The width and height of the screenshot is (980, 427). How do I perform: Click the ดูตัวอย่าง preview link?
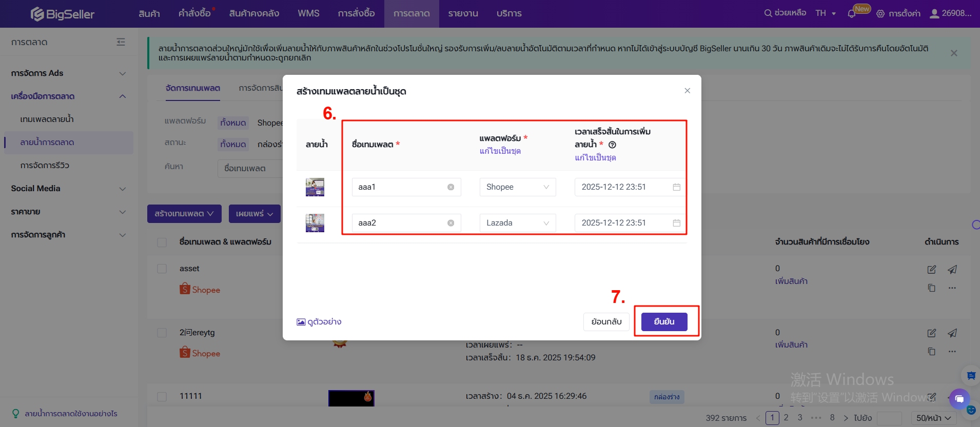tap(319, 322)
